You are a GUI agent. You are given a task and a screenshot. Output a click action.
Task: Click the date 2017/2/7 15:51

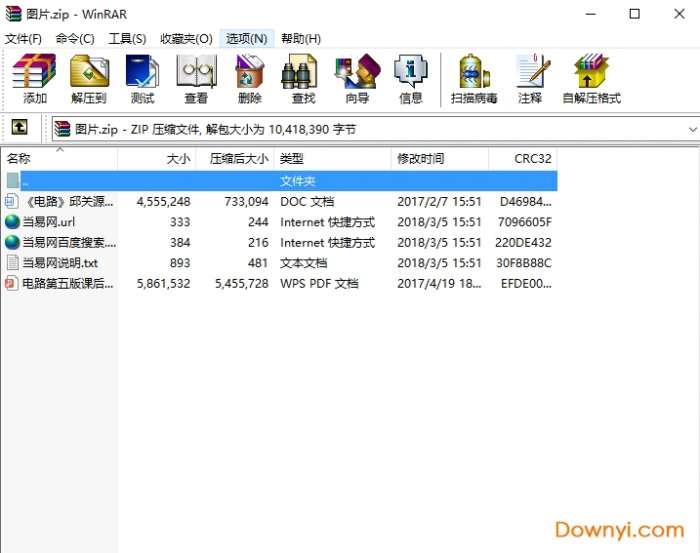pyautogui.click(x=439, y=202)
